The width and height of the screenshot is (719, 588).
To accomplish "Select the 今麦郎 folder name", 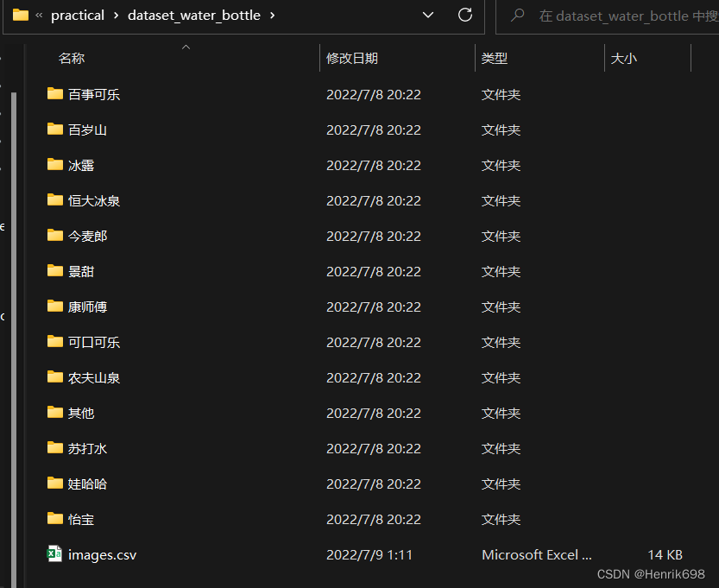I will pos(87,237).
